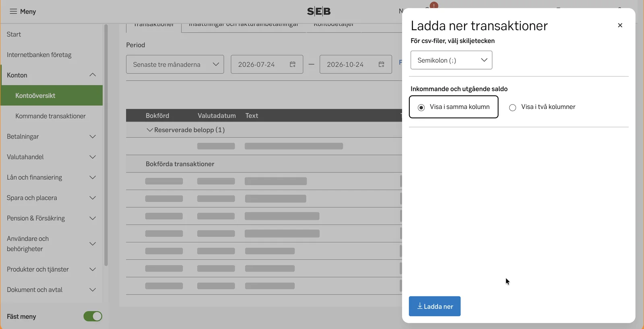The height and width of the screenshot is (329, 644).
Task: Close the Ladda ner transaktioner panel
Action: click(x=620, y=25)
